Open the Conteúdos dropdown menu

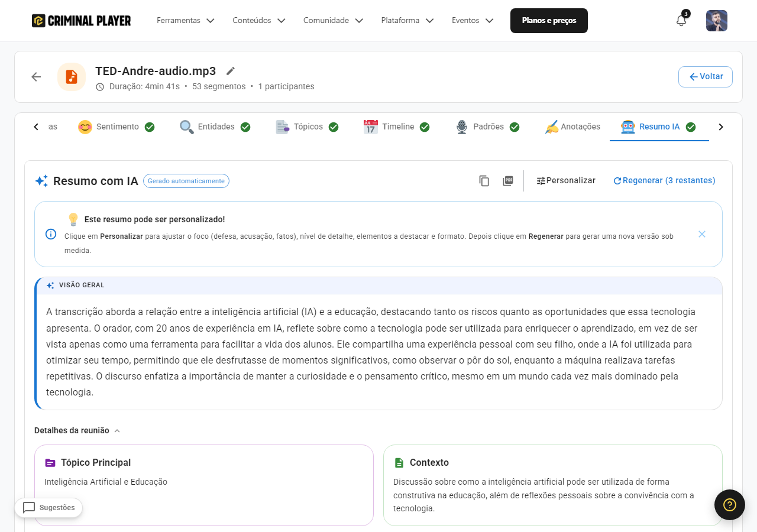pos(259,21)
